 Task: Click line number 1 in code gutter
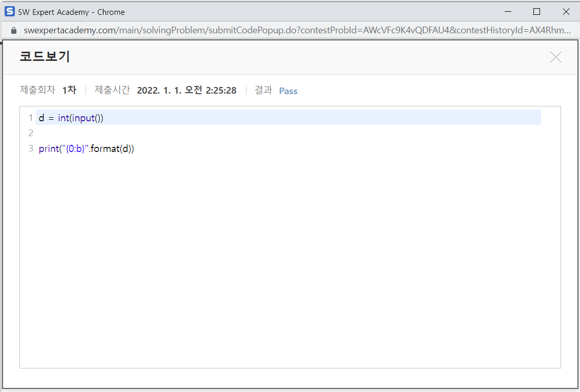click(x=31, y=118)
